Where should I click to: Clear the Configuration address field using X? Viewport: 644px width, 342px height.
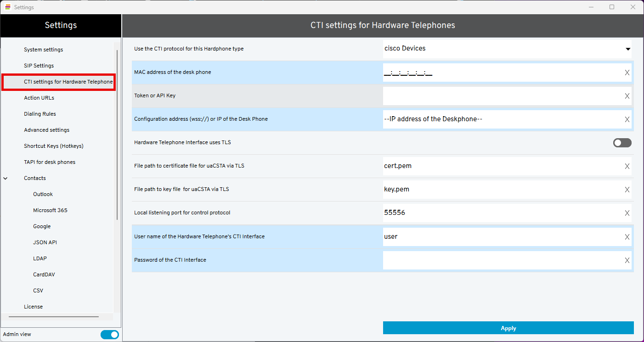[627, 119]
